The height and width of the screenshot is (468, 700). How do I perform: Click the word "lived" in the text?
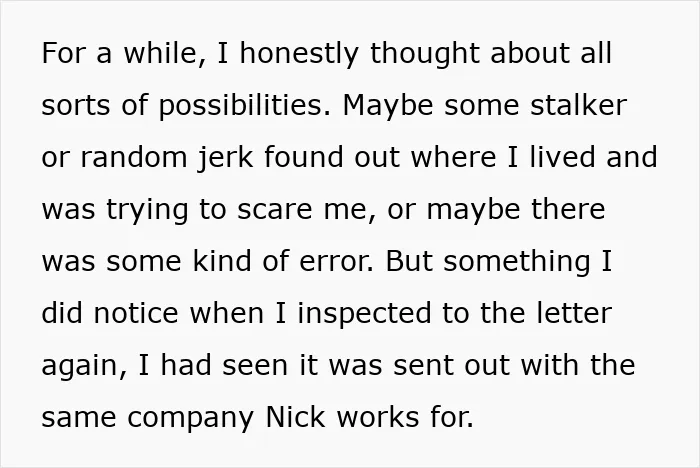pyautogui.click(x=562, y=157)
